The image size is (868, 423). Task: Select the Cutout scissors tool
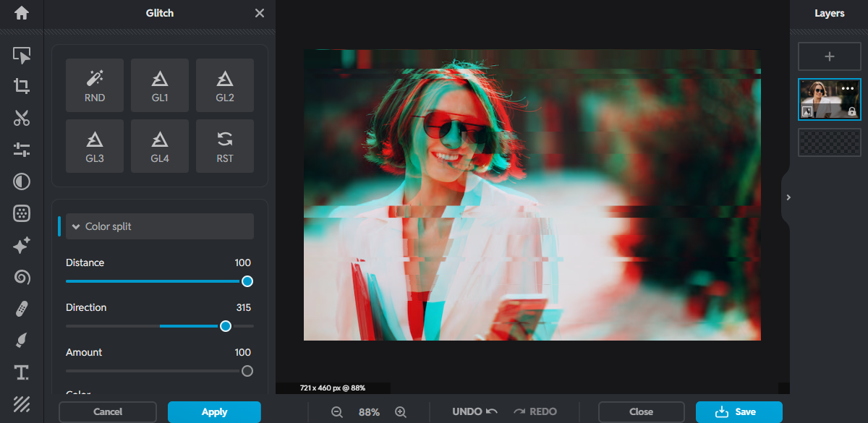click(22, 118)
